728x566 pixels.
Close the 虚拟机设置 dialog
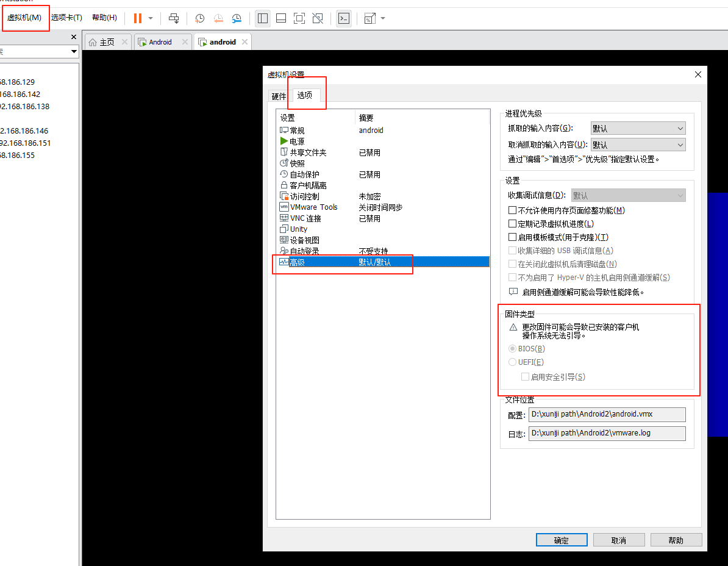698,74
